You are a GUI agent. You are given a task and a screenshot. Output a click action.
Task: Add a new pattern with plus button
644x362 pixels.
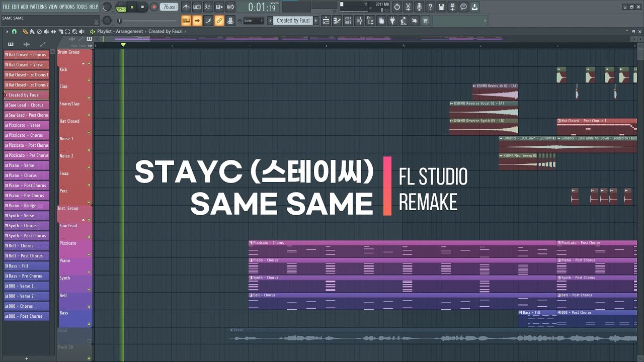coord(316,21)
